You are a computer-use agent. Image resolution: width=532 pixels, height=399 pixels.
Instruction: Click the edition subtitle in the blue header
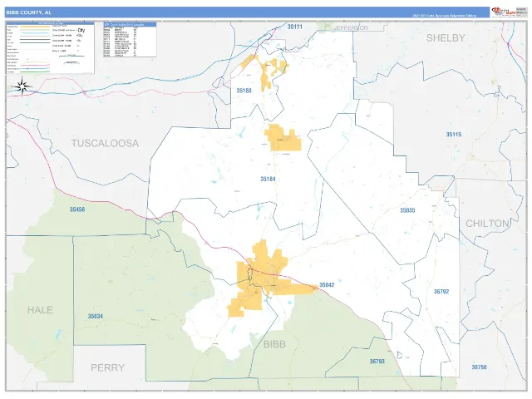(x=445, y=16)
